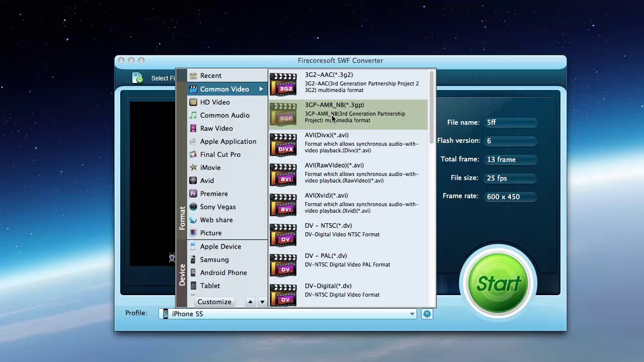Choose 3G2-AAC(*.3g2) format
Screen dimensions: 644x362
pos(348,84)
